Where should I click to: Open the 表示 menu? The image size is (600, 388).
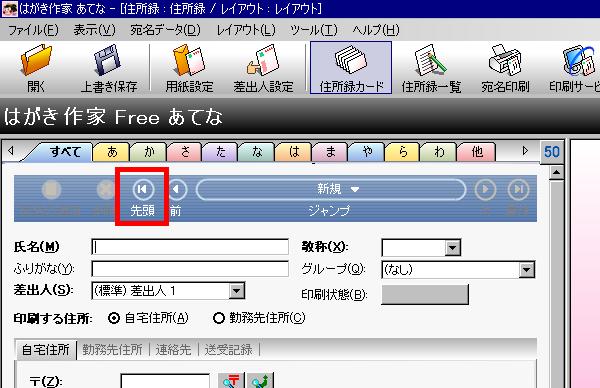click(95, 30)
